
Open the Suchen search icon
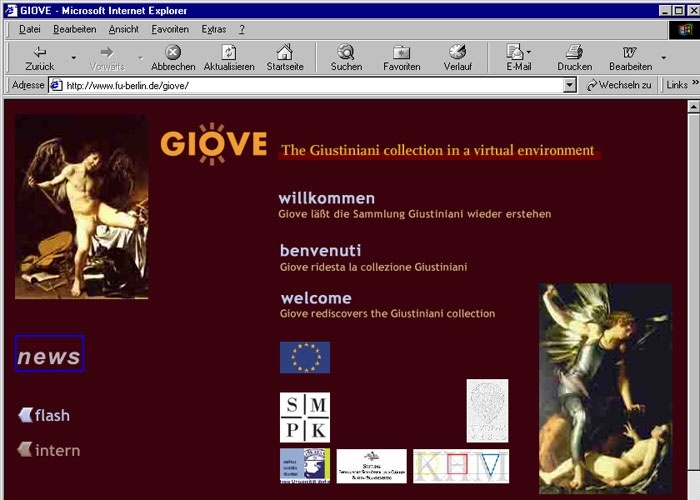(346, 52)
